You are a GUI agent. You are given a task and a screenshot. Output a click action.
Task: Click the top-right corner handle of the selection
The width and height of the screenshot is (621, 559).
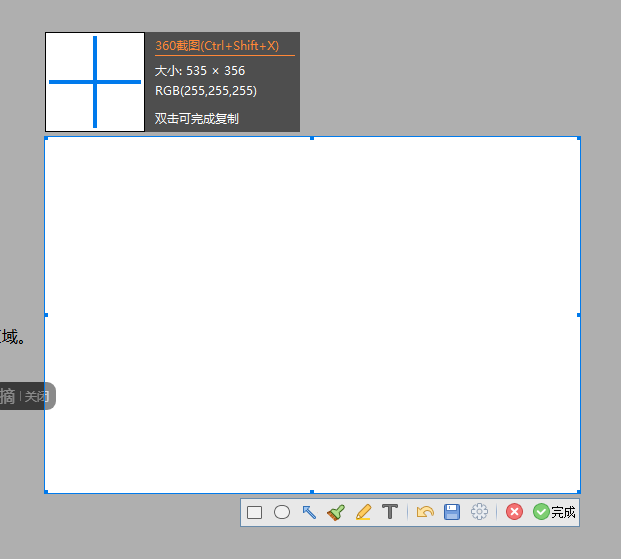(580, 138)
